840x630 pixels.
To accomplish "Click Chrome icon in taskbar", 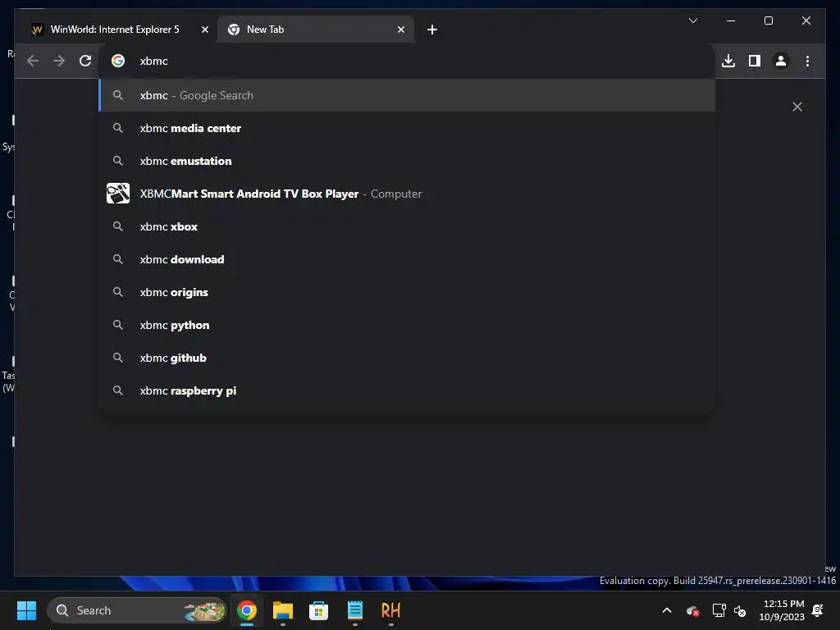I will coord(247,610).
